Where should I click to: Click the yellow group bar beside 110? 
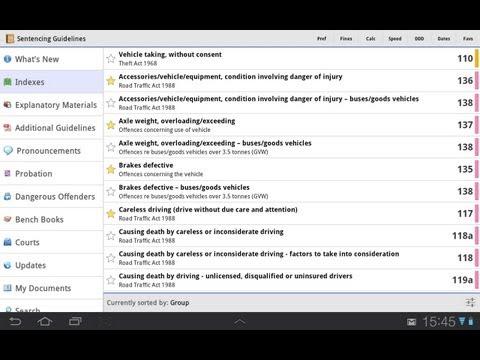(x=477, y=59)
